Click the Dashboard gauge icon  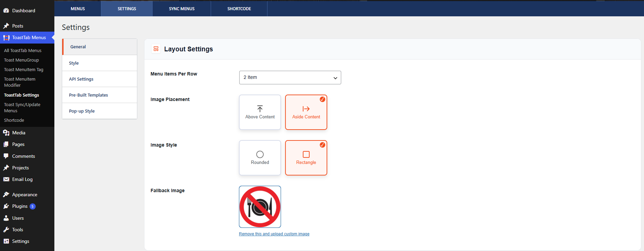[6, 11]
